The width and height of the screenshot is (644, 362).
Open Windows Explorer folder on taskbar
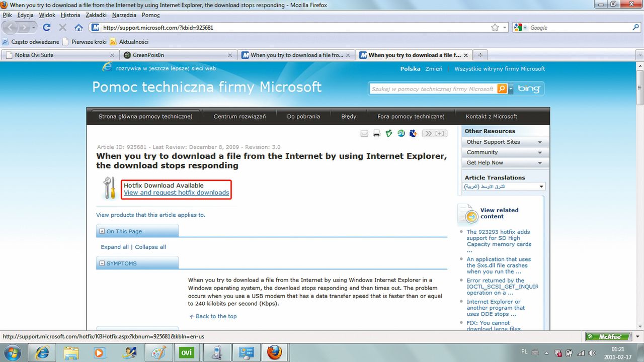(71, 352)
